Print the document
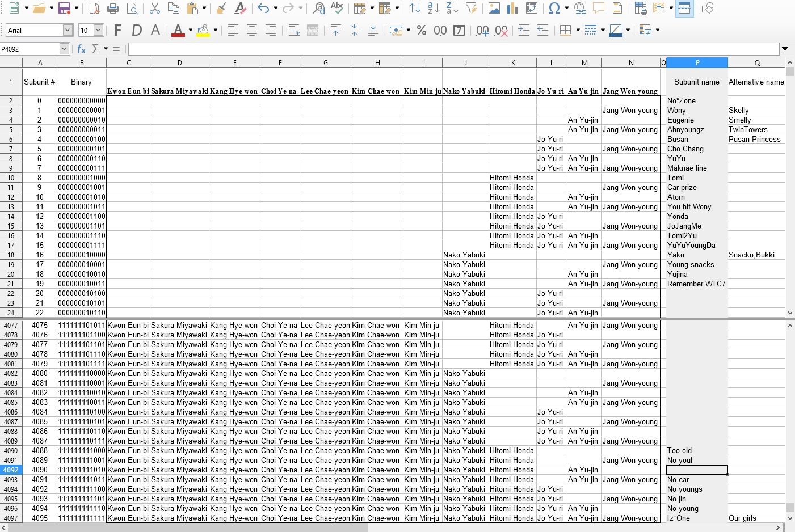The image size is (795, 532). (113, 8)
